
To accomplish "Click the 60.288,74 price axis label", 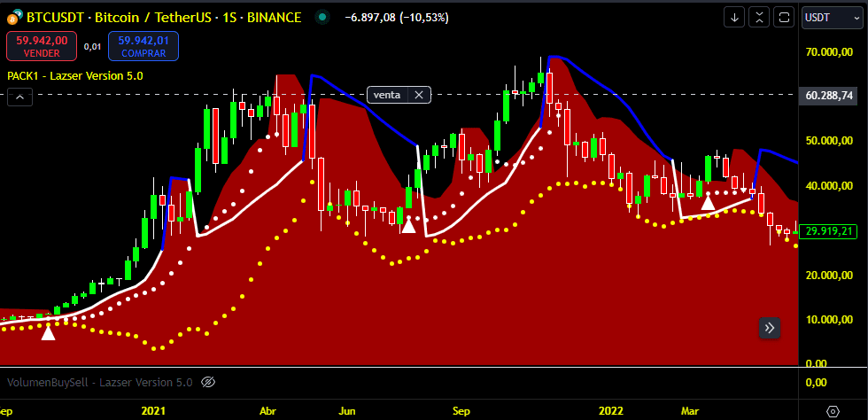I will pyautogui.click(x=830, y=95).
